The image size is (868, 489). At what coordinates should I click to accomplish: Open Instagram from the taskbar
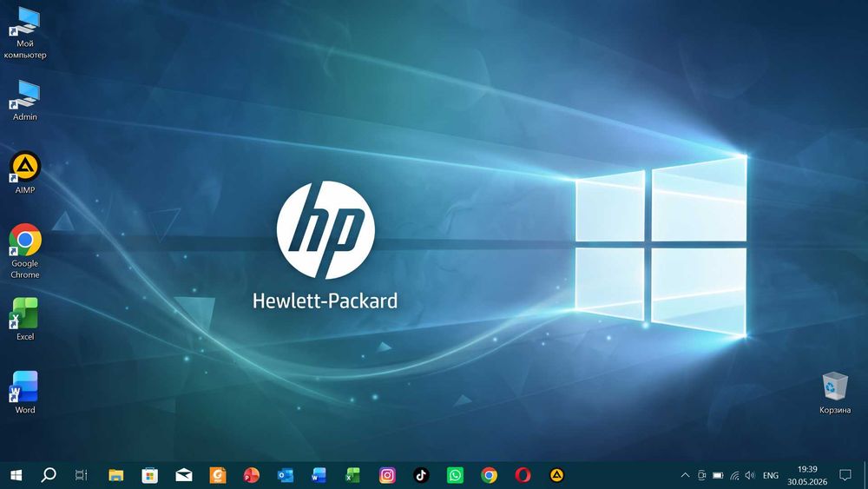387,475
